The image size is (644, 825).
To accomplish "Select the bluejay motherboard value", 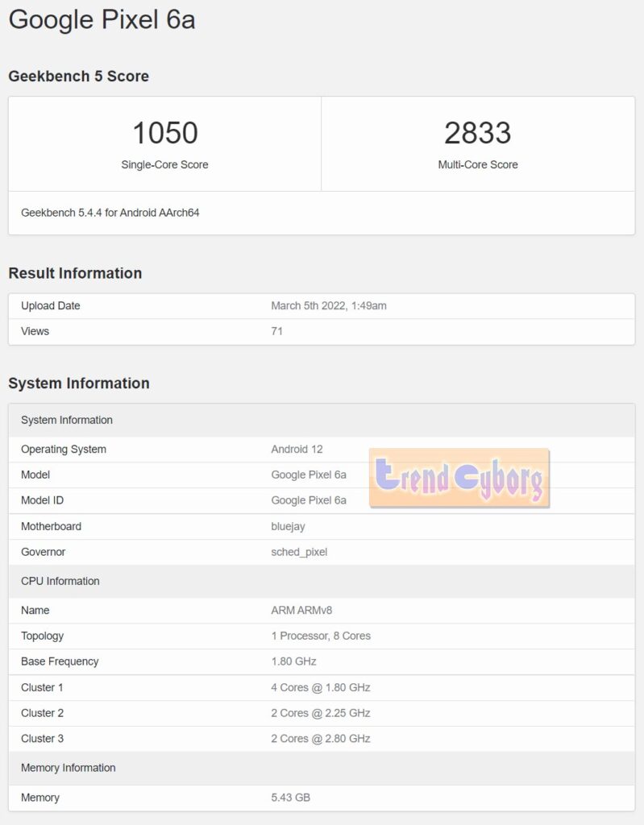I will click(288, 527).
